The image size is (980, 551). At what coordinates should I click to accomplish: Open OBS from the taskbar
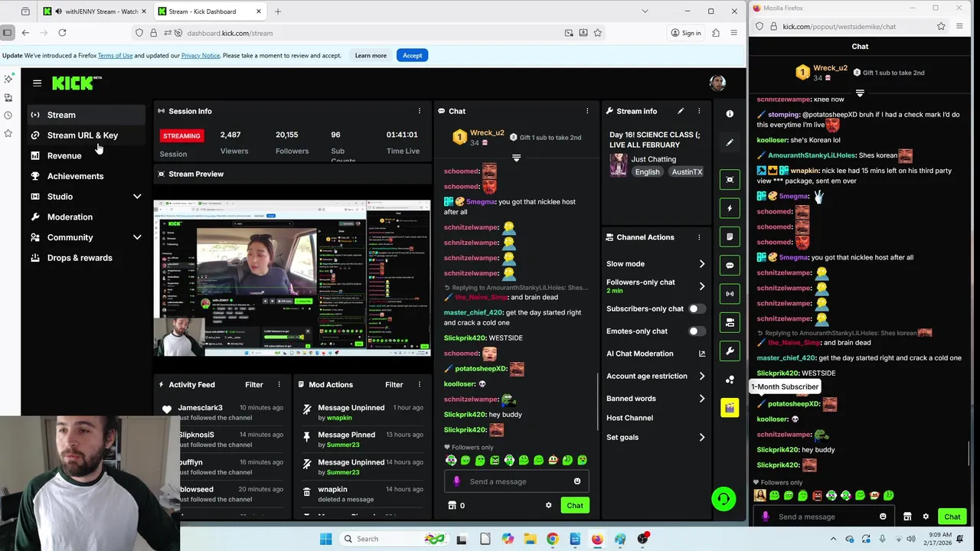coord(642,539)
